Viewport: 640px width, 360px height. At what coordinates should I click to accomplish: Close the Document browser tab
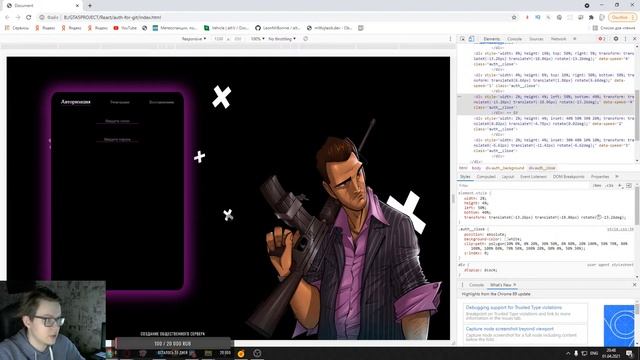(x=77, y=6)
